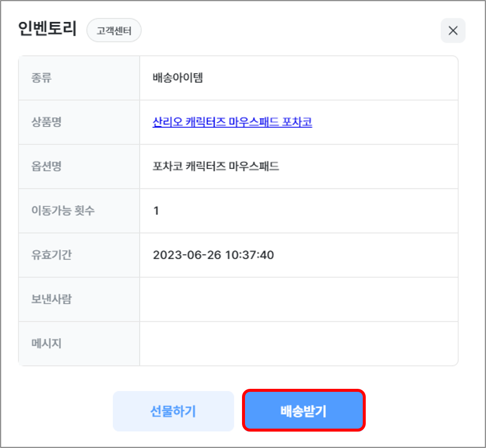Select the 종류 row label
This screenshot has height=448, width=486.
pos(41,78)
